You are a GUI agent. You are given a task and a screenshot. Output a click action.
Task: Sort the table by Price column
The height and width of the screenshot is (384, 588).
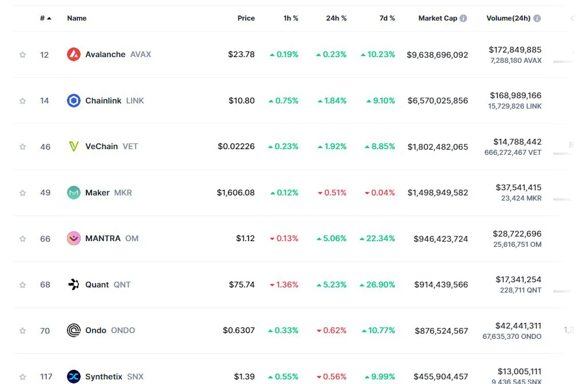click(x=246, y=18)
